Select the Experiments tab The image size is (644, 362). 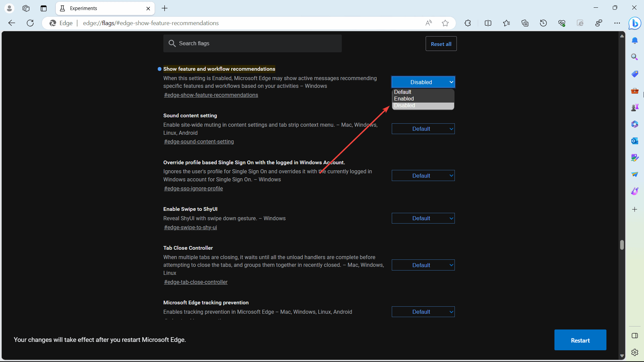[105, 8]
